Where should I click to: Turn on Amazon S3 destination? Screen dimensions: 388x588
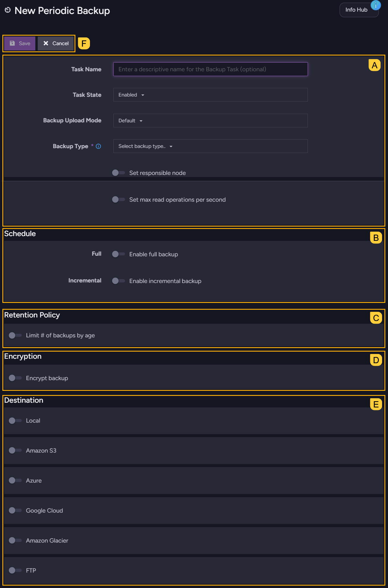point(15,451)
